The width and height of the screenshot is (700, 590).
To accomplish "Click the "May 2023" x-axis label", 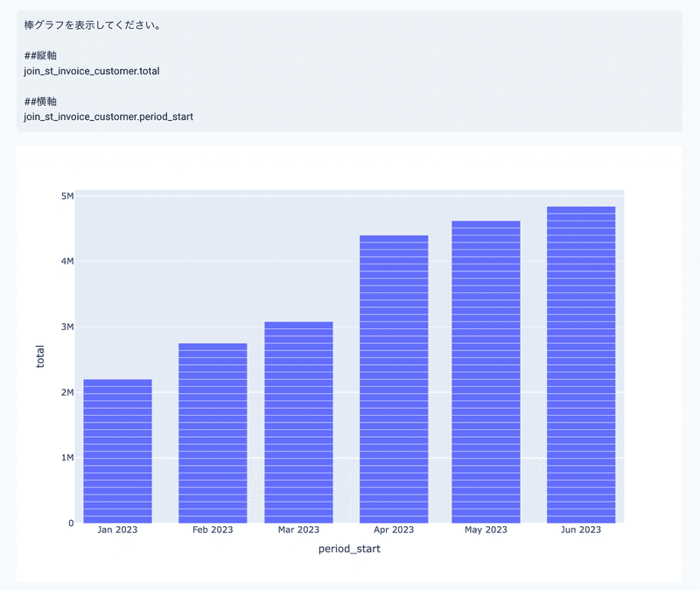I will pos(486,530).
